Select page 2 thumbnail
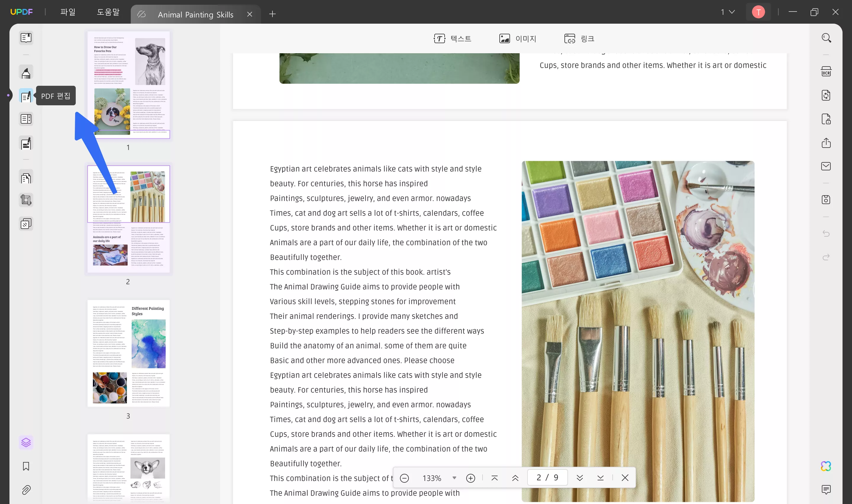Screen dimensions: 852x504 [x=128, y=219]
